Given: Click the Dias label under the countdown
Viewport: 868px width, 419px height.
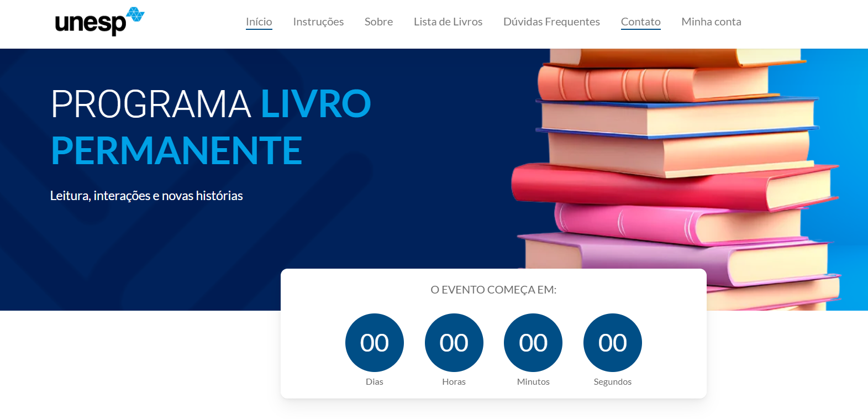Looking at the screenshot, I should (375, 381).
